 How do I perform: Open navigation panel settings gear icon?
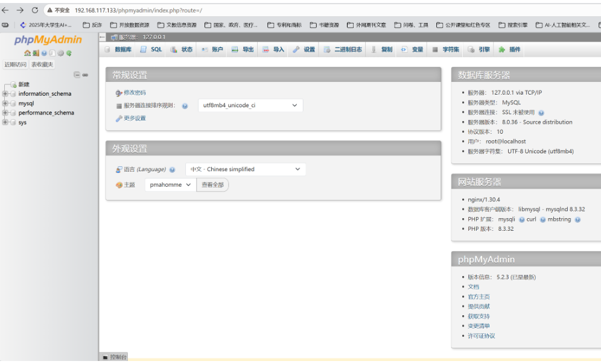(60, 53)
